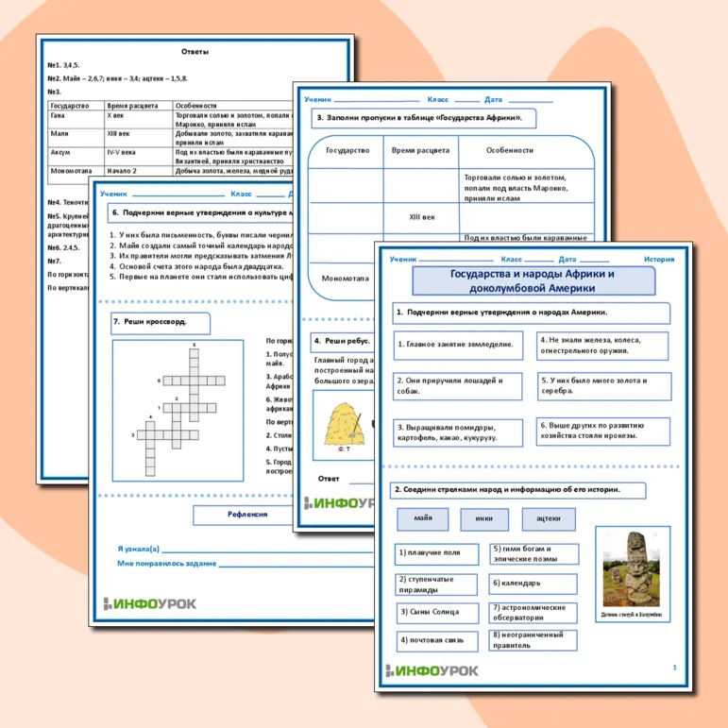Select item '4) почтовая связь'

click(x=437, y=641)
